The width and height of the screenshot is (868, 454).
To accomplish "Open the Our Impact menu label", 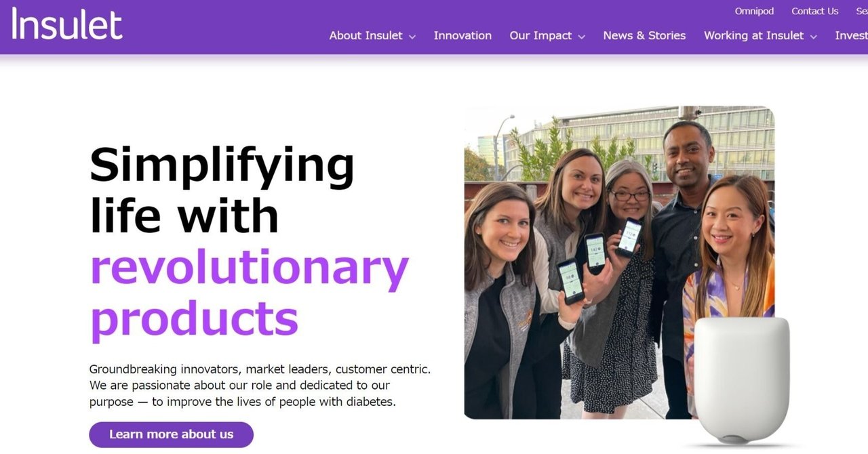I will coord(540,36).
